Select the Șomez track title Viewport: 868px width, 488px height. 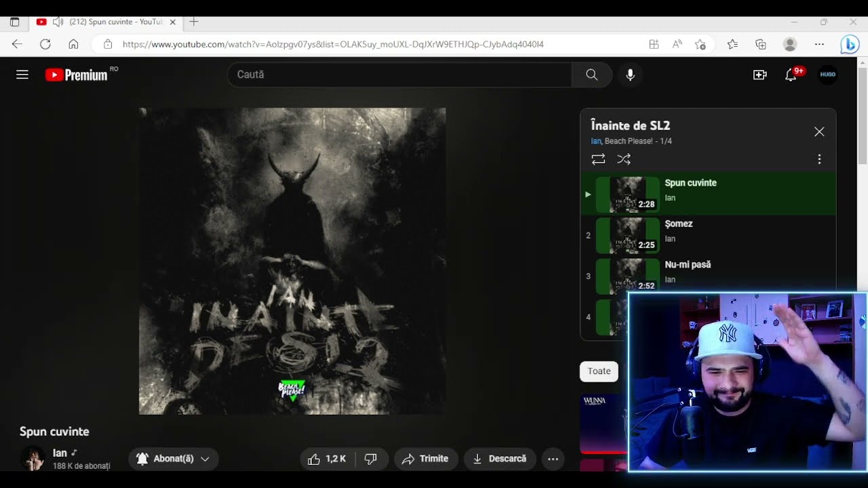[x=679, y=224]
